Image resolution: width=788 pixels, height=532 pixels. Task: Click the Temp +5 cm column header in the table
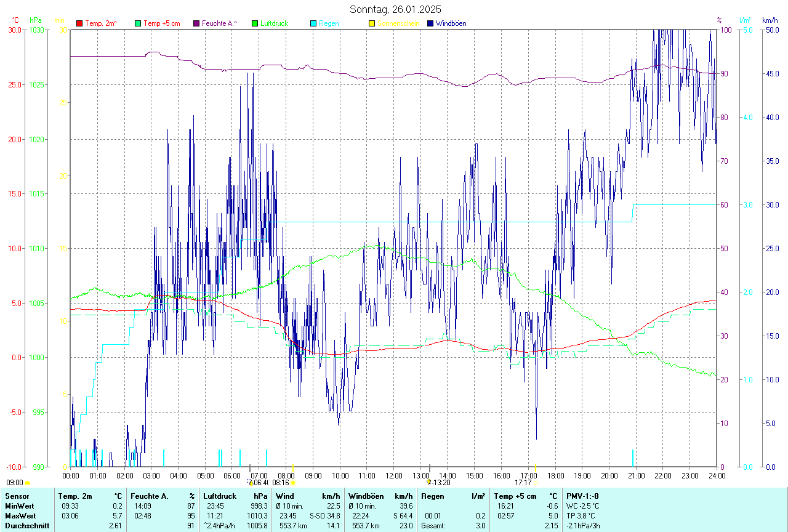515,496
